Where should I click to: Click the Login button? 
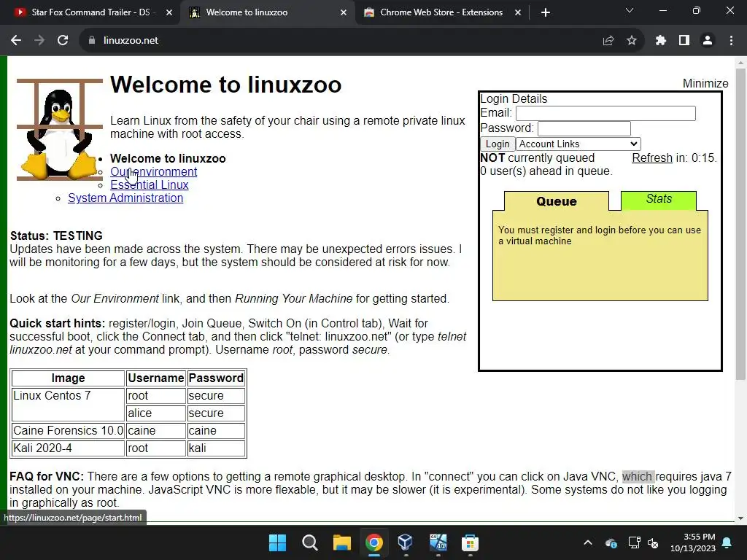[498, 144]
